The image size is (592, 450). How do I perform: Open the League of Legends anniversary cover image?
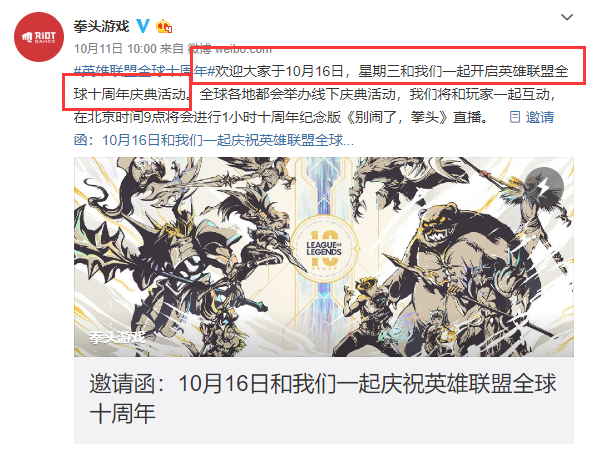coord(324,257)
